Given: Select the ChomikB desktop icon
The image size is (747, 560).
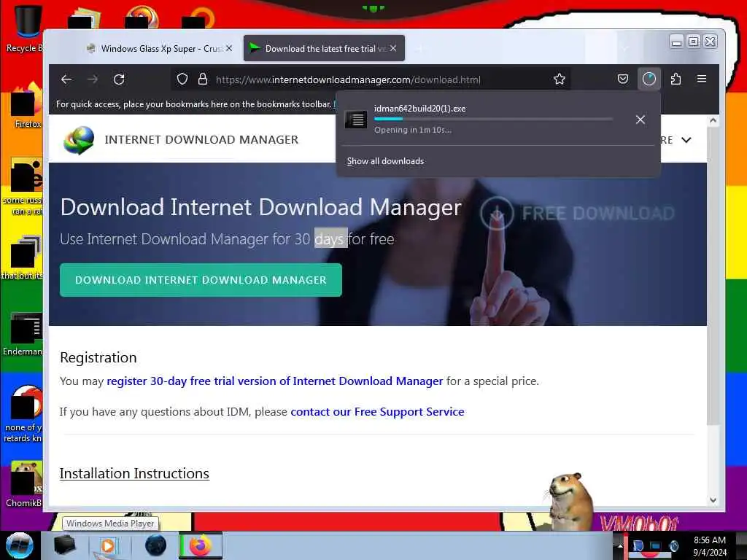Looking at the screenshot, I should [25, 484].
